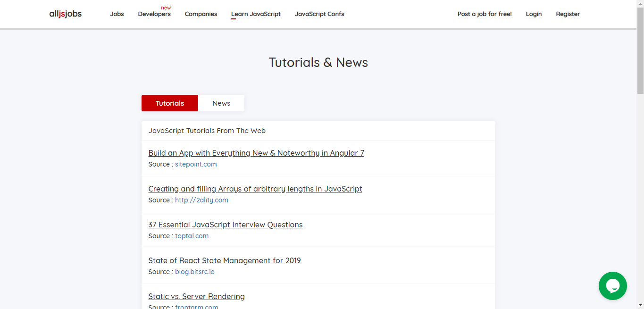Click the scrollbar down arrow
644x309 pixels.
tap(640, 306)
